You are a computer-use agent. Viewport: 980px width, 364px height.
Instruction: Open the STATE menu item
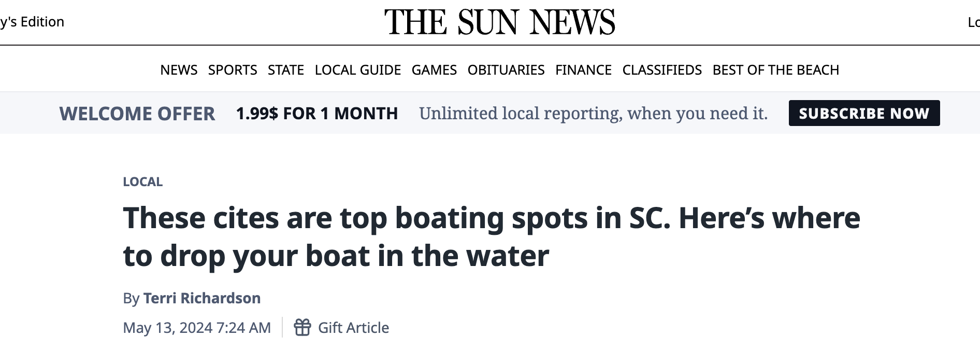click(286, 70)
